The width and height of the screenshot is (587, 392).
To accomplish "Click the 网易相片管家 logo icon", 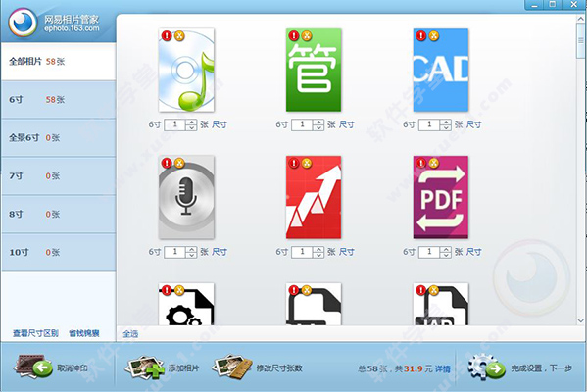I will coord(23,23).
